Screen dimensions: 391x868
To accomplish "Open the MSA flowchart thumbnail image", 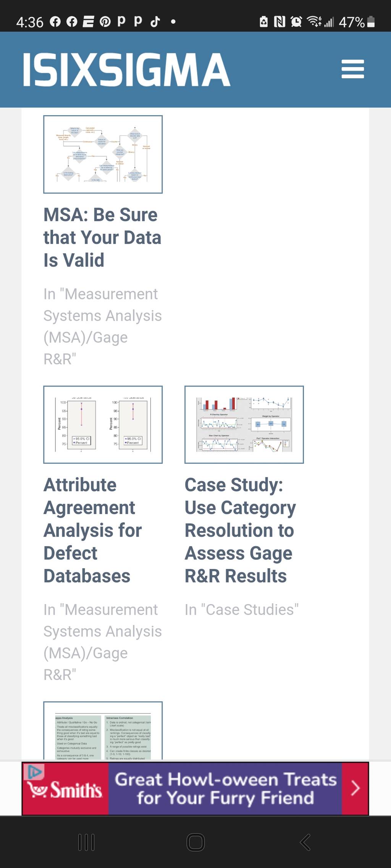I will (103, 154).
